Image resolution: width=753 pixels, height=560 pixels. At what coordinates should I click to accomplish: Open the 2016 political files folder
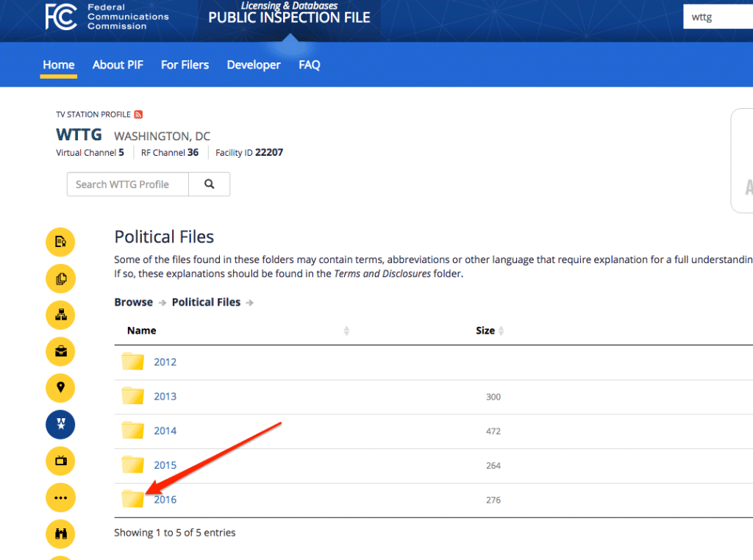point(165,500)
